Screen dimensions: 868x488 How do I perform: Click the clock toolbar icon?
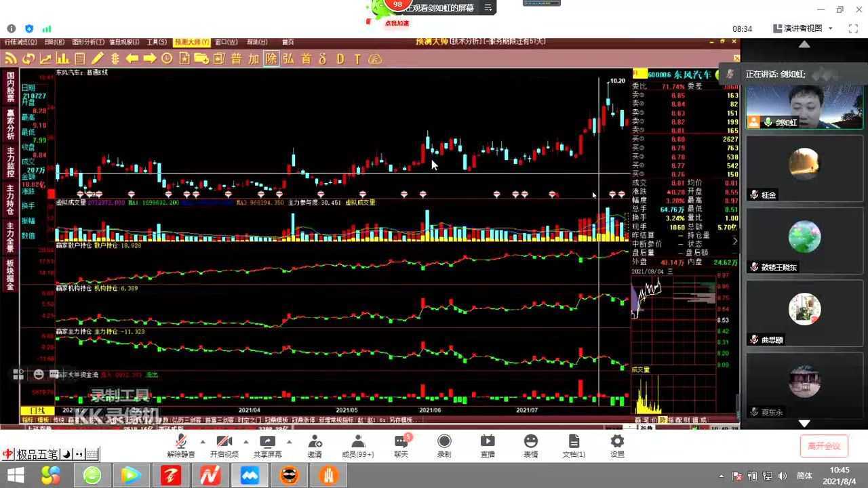[x=167, y=59]
